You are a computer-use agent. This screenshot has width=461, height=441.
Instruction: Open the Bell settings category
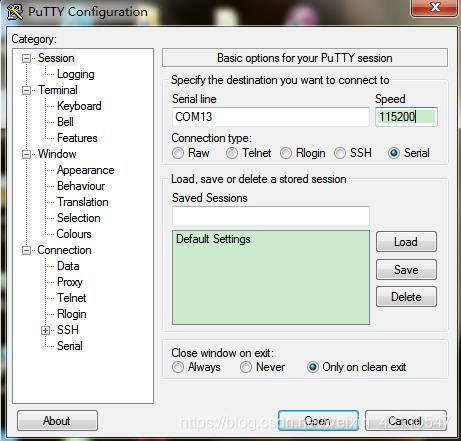[65, 122]
